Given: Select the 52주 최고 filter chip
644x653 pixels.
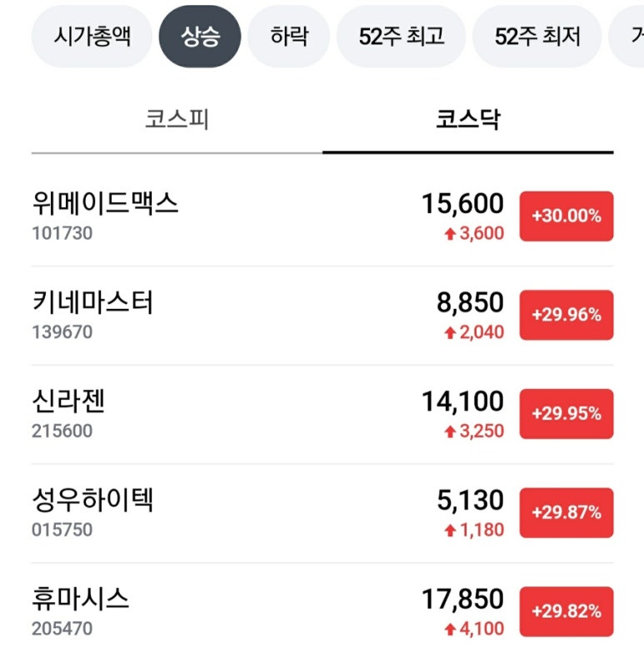Looking at the screenshot, I should coord(402,37).
